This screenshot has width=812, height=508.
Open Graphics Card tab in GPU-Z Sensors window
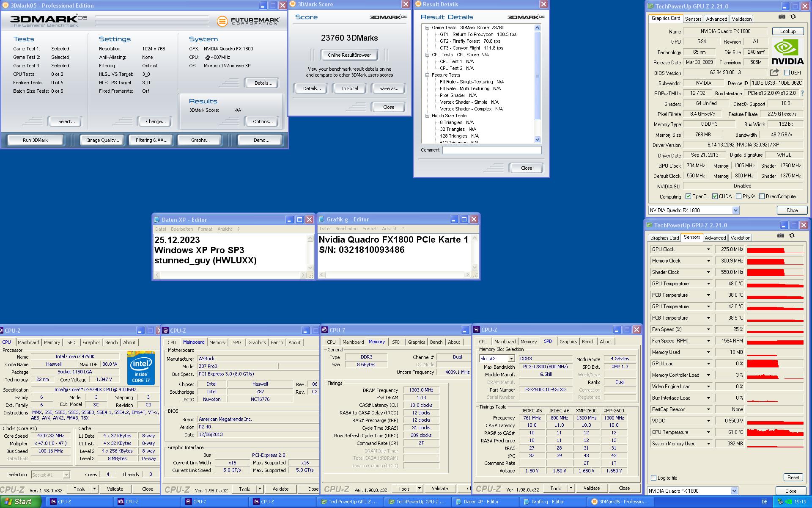coord(664,238)
